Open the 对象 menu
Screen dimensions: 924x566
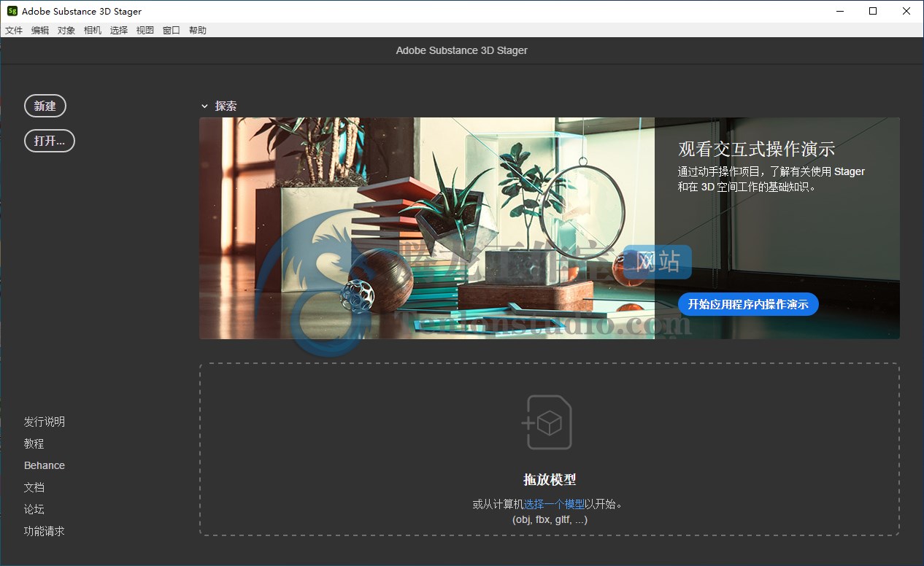66,30
